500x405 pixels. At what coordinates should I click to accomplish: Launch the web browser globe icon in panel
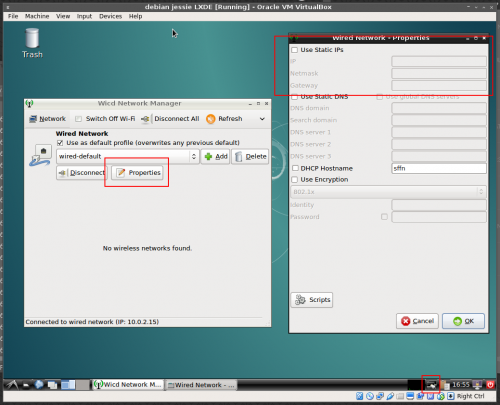coord(39,385)
